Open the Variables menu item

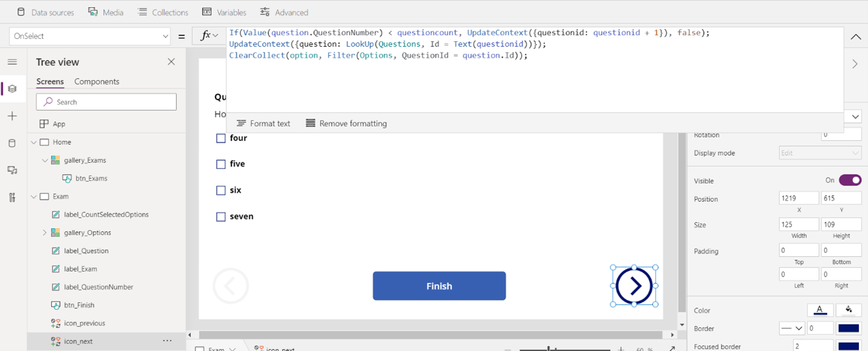coord(224,12)
